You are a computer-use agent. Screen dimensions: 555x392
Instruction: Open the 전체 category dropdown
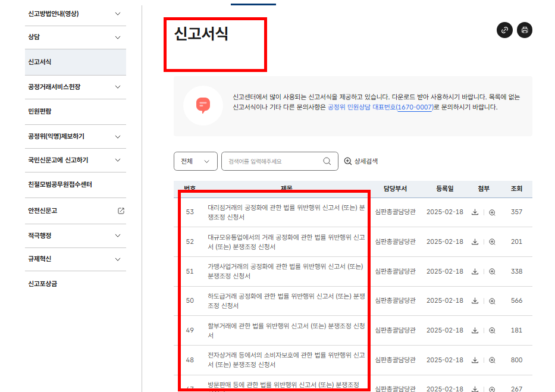coord(196,161)
